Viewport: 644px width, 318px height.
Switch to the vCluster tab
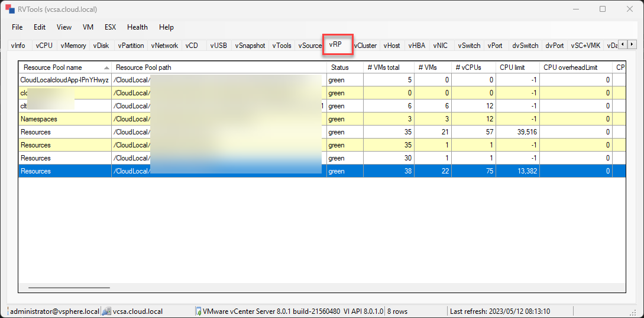pyautogui.click(x=365, y=46)
